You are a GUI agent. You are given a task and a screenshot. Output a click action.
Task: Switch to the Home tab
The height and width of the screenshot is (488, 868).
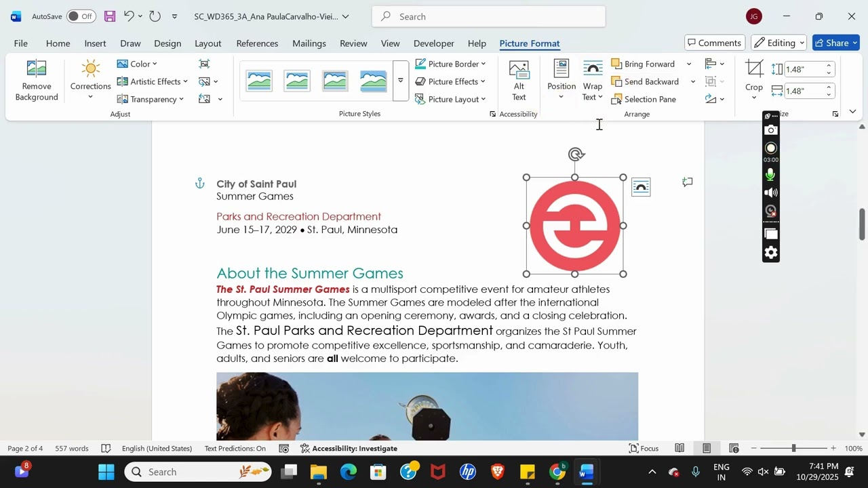tap(58, 43)
